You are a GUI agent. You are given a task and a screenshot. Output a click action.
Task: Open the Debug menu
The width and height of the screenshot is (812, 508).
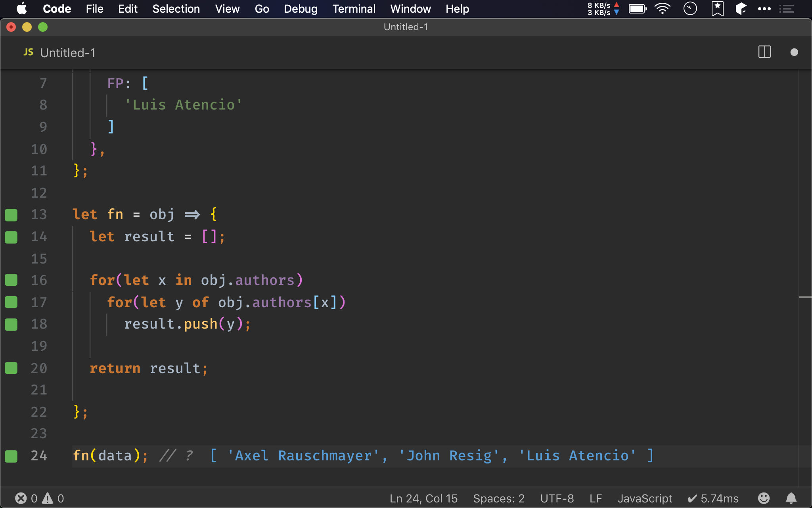coord(301,9)
